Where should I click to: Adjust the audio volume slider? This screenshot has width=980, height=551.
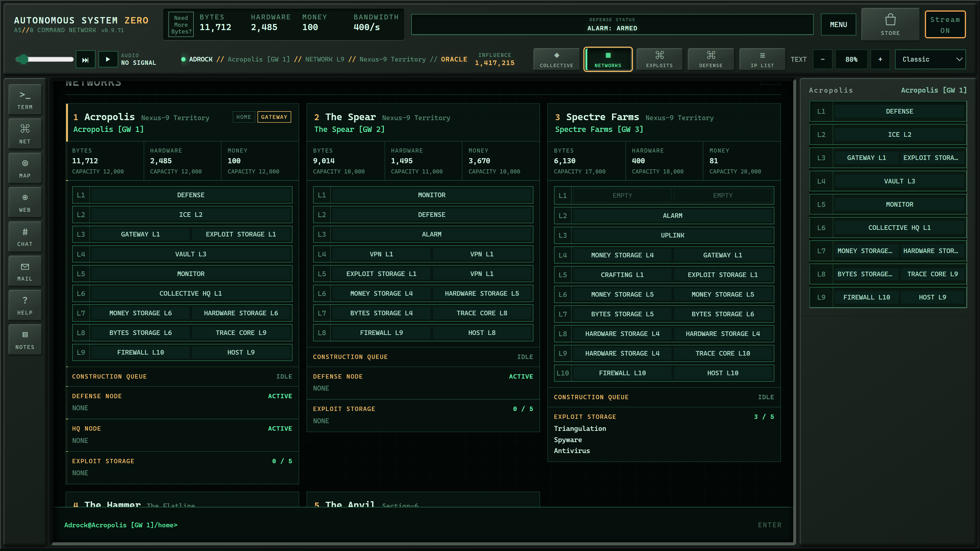point(44,59)
